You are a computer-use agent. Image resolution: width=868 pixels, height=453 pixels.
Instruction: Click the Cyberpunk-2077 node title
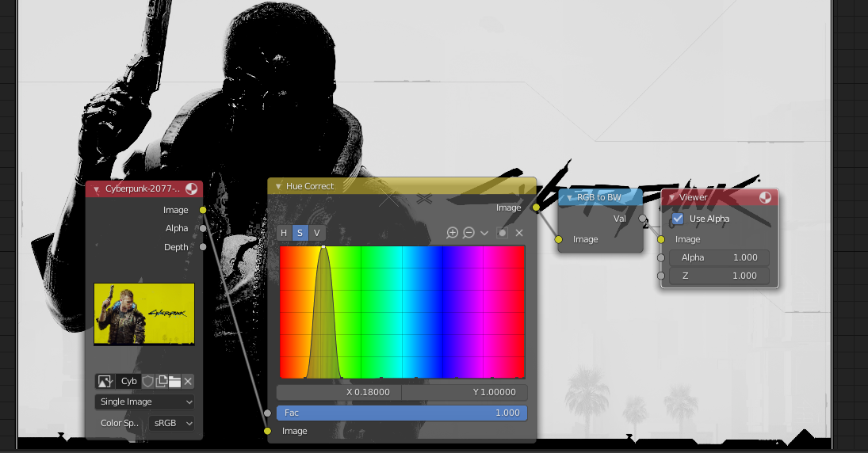142,188
